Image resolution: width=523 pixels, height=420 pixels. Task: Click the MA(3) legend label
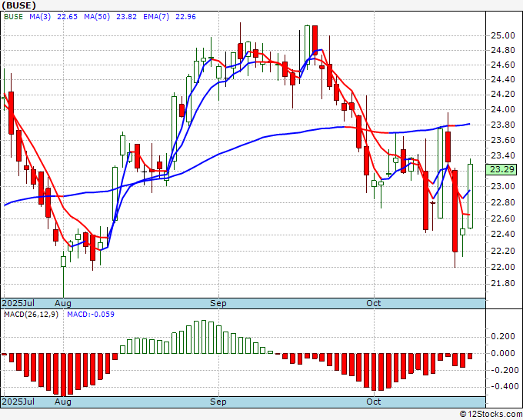(x=40, y=17)
